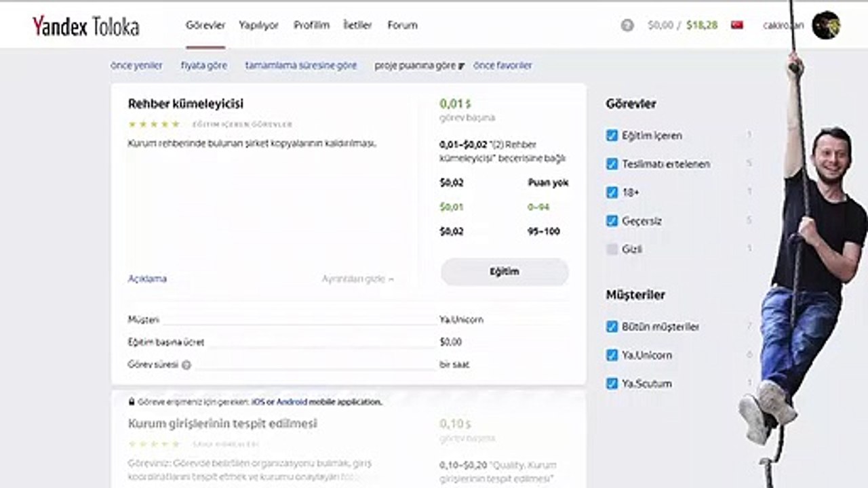Switch to the Yapılıyor tab

pos(258,25)
